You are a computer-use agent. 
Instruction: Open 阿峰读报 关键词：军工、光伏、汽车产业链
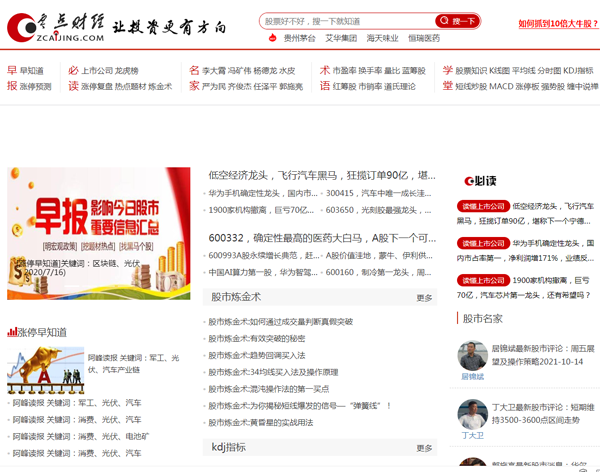(x=133, y=364)
